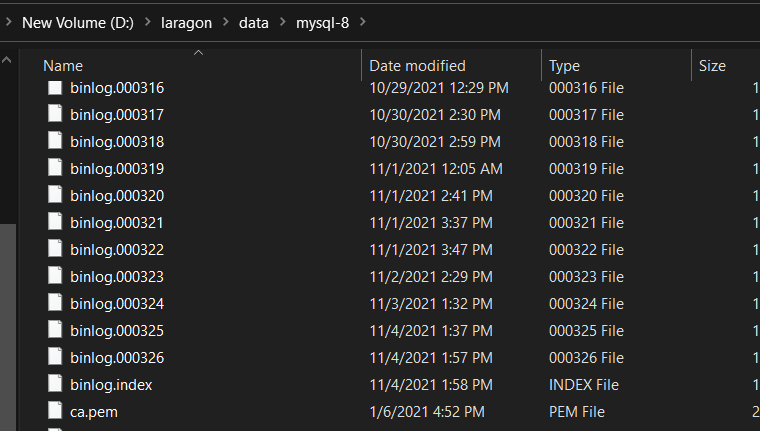
Task: Select file name binlog.000316
Action: (x=117, y=88)
